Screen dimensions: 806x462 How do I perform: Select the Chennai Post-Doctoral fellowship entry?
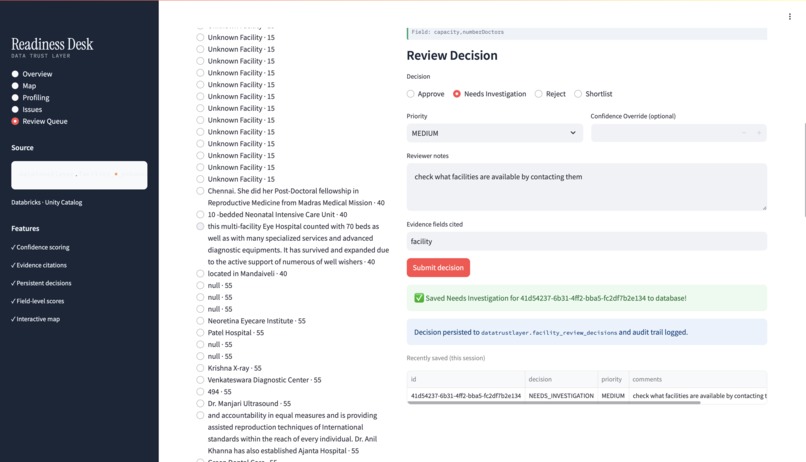pyautogui.click(x=290, y=197)
